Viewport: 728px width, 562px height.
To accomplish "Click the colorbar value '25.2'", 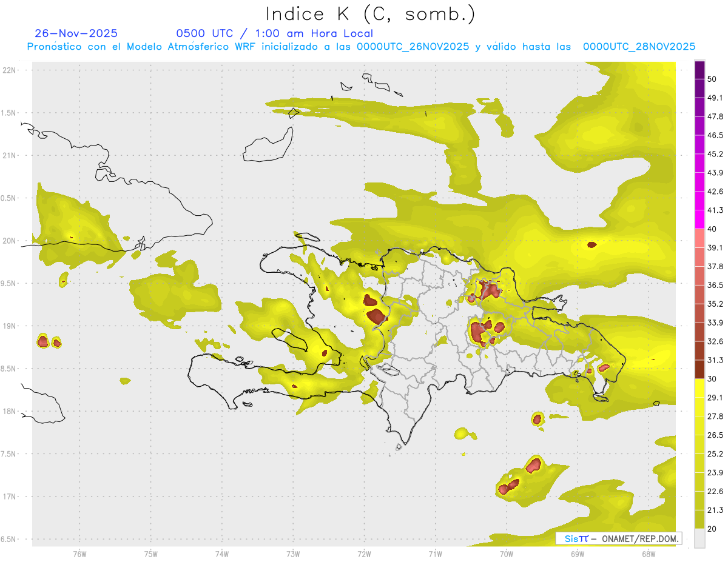I will (715, 454).
